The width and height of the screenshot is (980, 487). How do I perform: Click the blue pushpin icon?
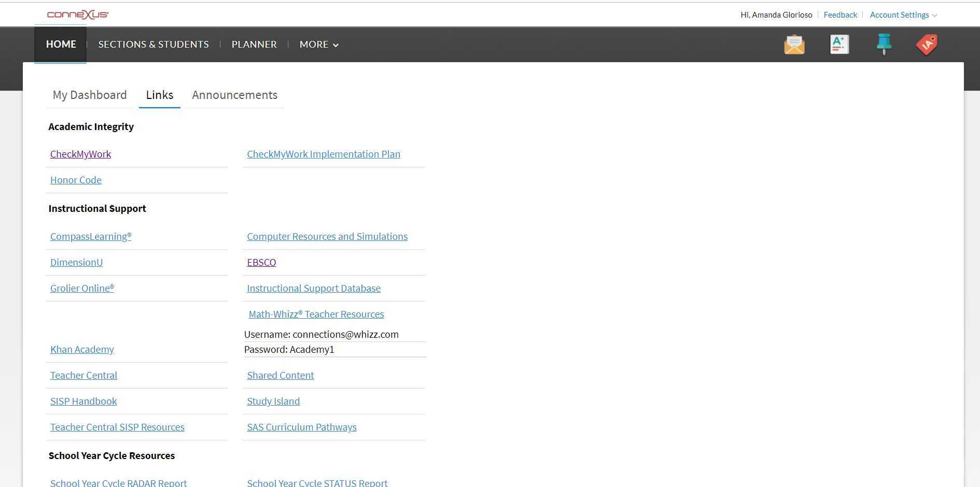click(884, 44)
